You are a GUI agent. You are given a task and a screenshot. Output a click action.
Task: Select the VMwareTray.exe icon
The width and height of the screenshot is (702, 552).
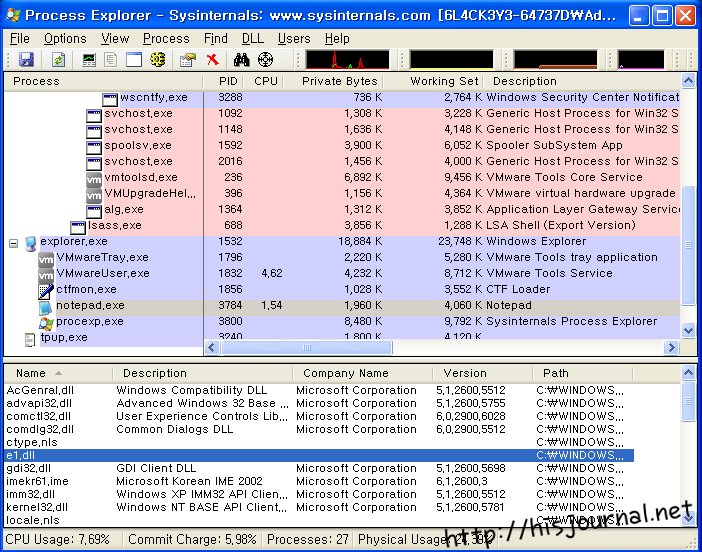tap(46, 260)
